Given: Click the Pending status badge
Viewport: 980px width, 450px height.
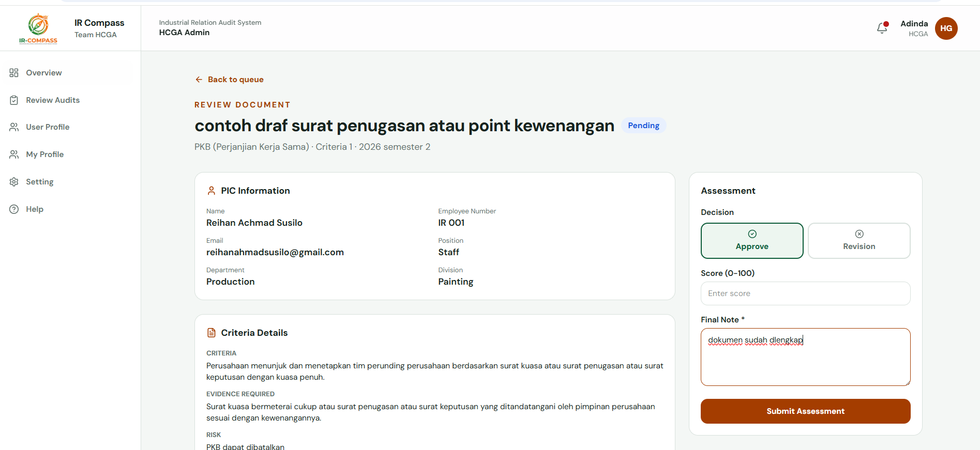Looking at the screenshot, I should (x=643, y=126).
